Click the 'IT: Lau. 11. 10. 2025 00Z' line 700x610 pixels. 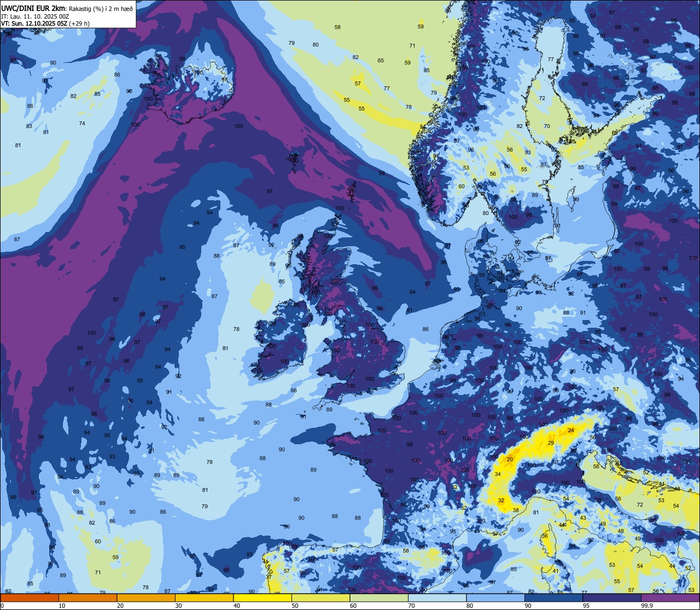35,16
